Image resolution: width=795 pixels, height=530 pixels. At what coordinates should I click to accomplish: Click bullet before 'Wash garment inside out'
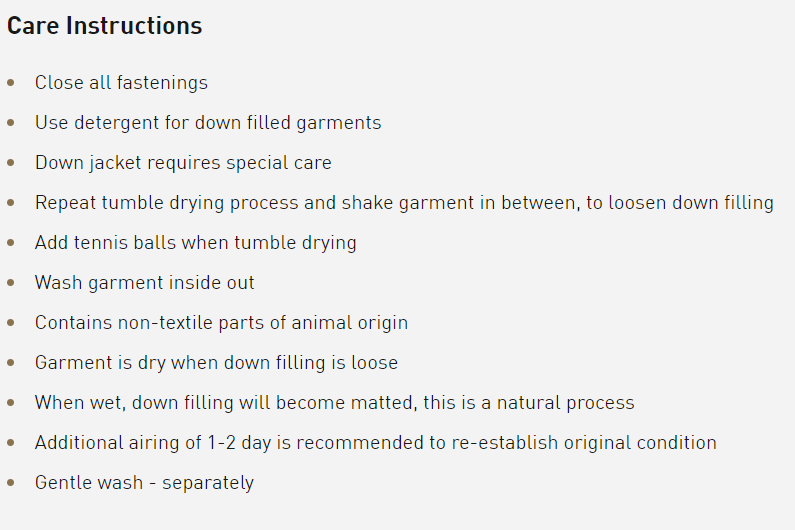11,282
